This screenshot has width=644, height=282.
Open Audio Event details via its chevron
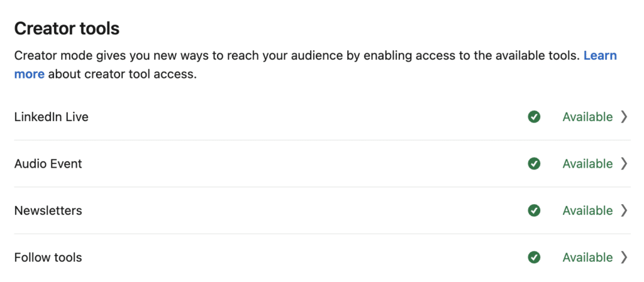pos(624,163)
